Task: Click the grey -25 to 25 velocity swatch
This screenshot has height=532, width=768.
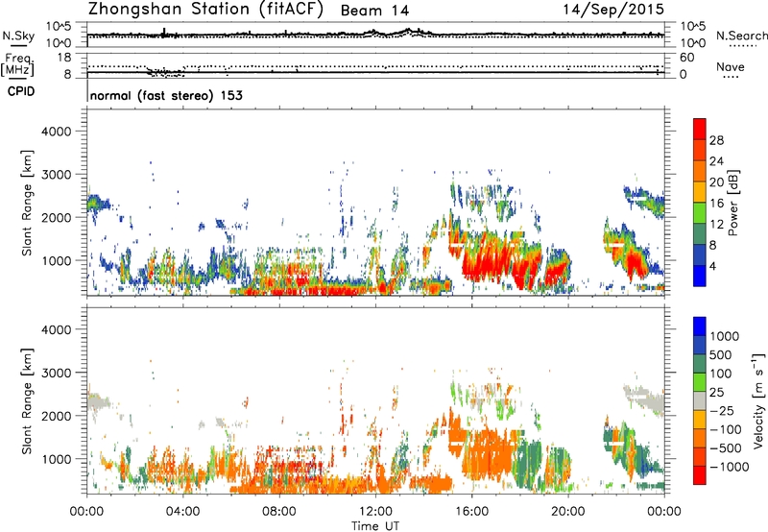Action: tap(700, 400)
